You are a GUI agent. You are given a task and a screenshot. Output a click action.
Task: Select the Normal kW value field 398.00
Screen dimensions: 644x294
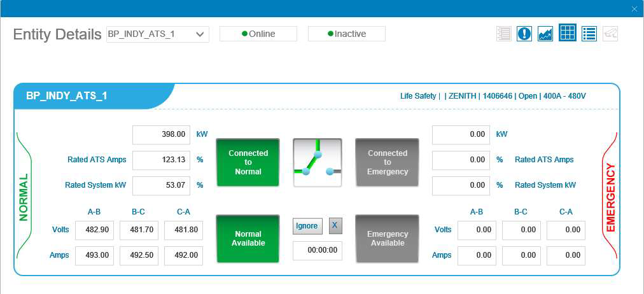(x=160, y=135)
